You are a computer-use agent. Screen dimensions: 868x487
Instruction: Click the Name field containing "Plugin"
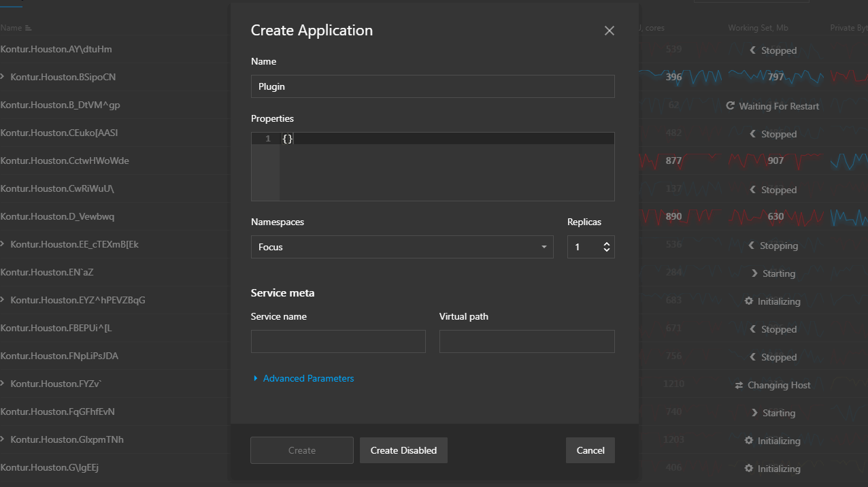pos(433,86)
